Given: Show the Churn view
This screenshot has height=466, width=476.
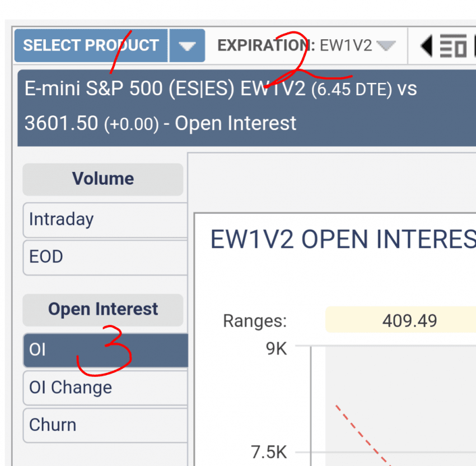Looking at the screenshot, I should tap(104, 425).
